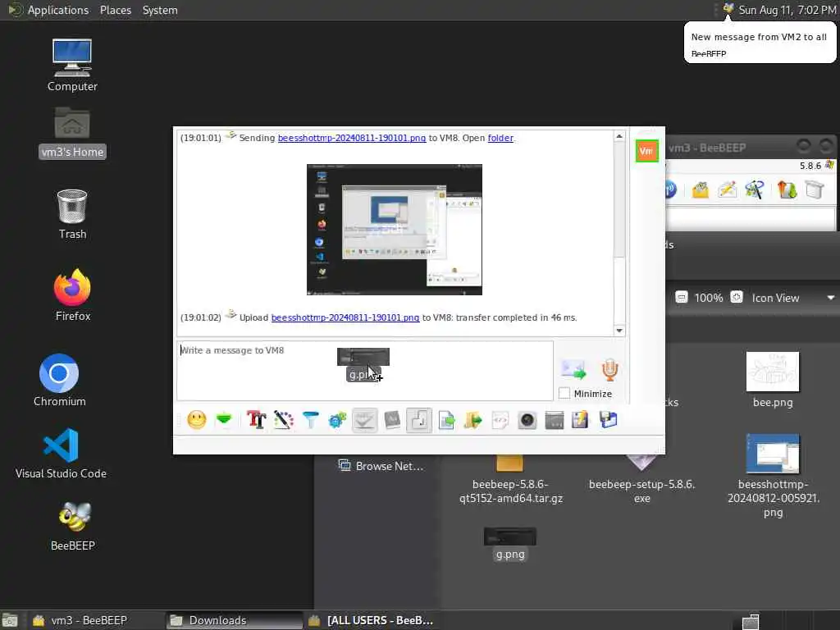Viewport: 840px width, 630px height.
Task: Click the orange Vm user avatar
Action: point(646,151)
